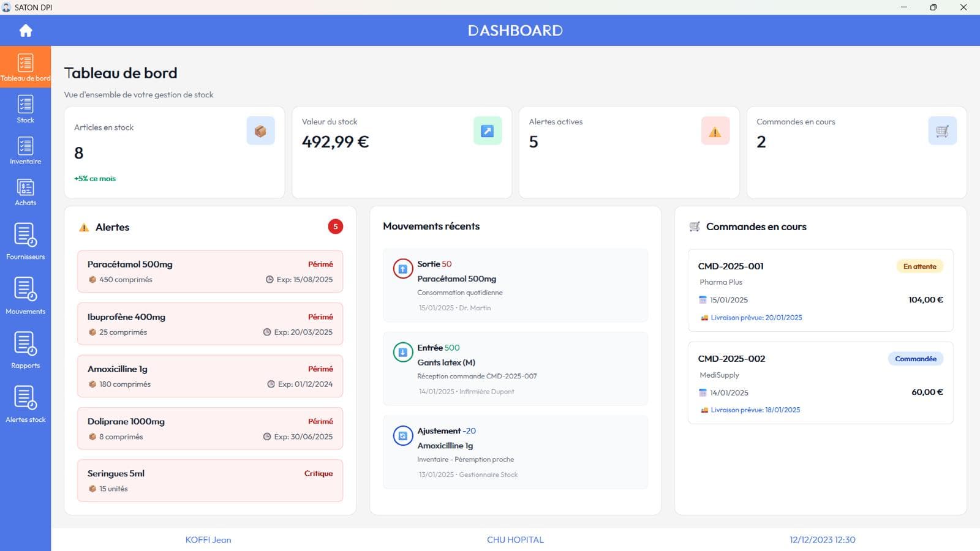Go to home via house icon
The height and width of the screenshot is (551, 980).
[25, 31]
